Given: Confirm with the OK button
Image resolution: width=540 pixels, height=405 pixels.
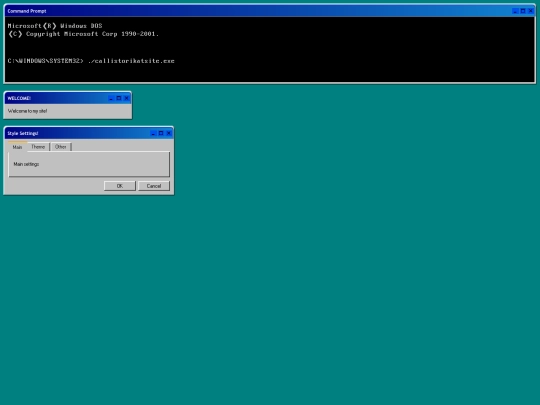Looking at the screenshot, I should (120, 186).
